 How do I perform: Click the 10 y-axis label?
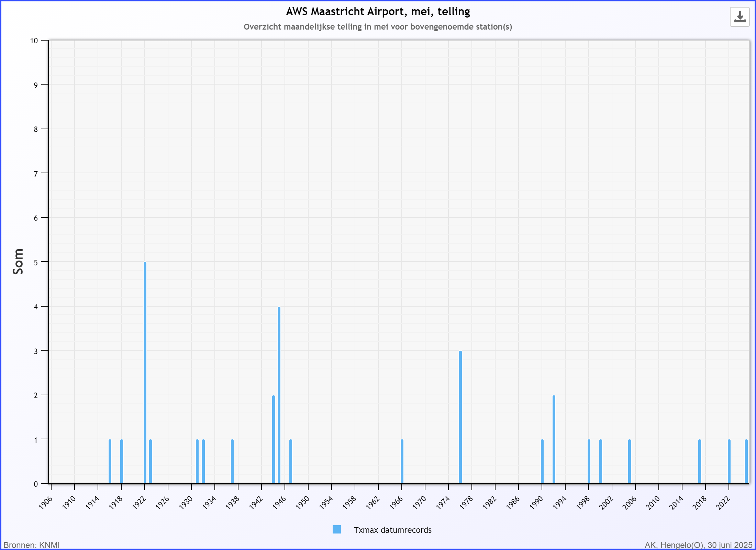tap(34, 41)
